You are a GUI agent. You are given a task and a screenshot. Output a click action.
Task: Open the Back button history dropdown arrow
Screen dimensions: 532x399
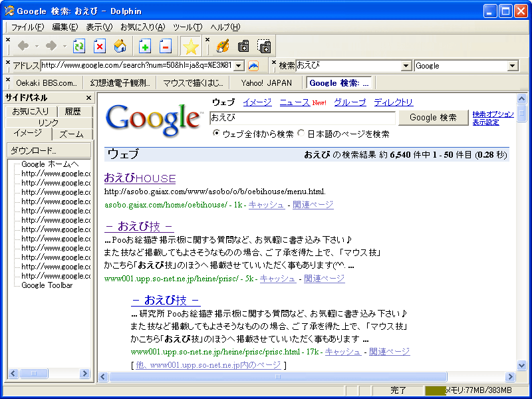37,46
